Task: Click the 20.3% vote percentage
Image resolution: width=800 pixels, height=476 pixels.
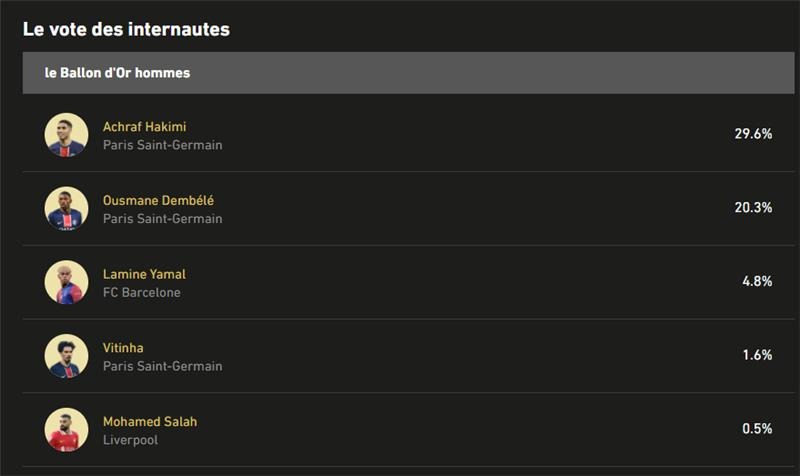Action: pyautogui.click(x=752, y=208)
